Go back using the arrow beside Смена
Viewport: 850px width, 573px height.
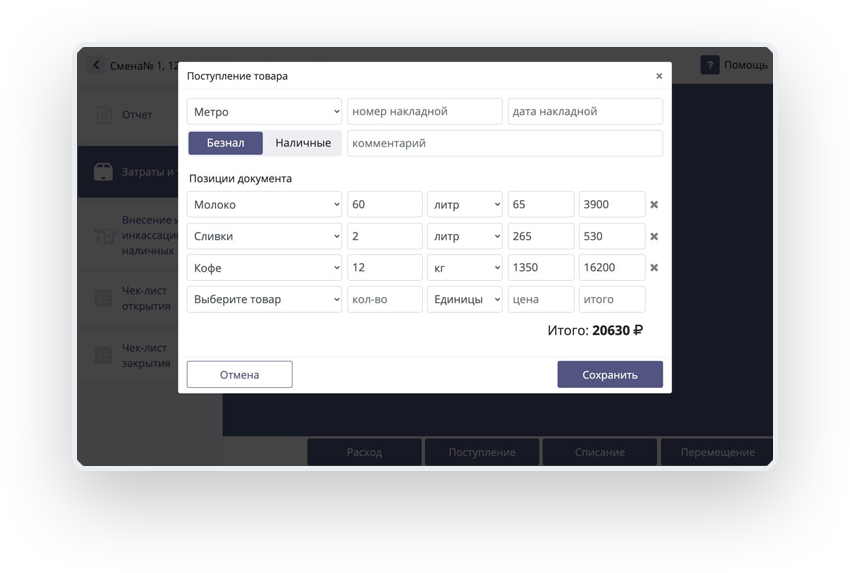(96, 65)
